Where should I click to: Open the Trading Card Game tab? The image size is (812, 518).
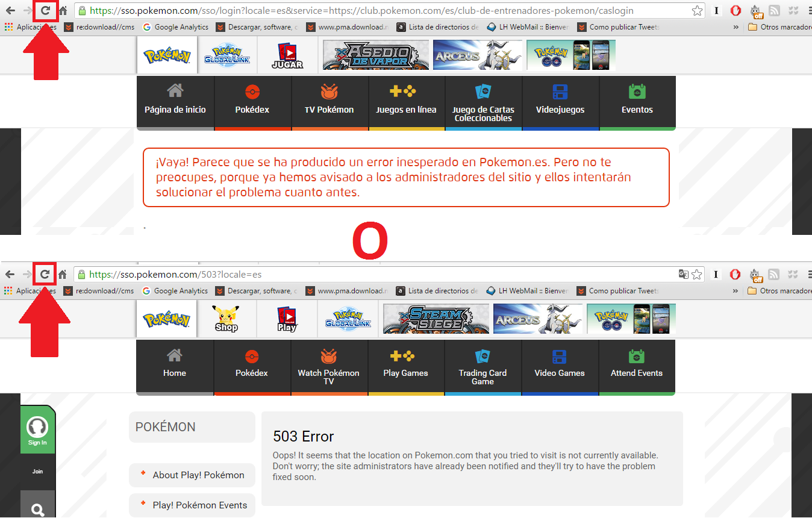tap(483, 367)
